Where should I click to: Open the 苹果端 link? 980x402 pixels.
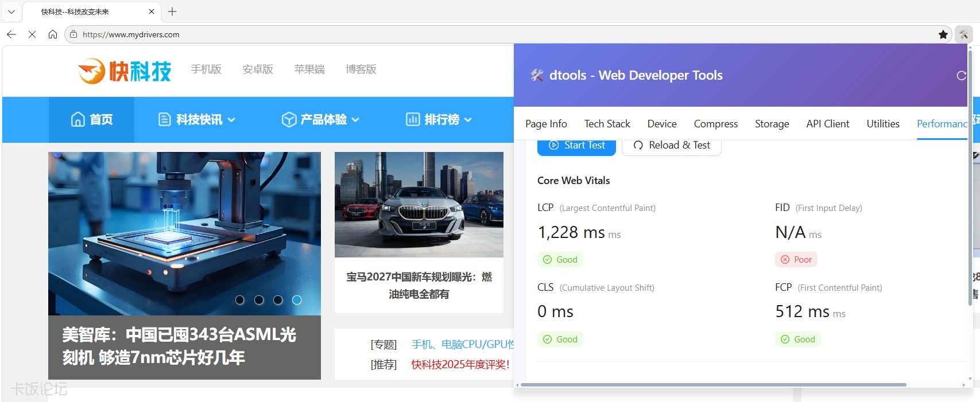click(309, 69)
